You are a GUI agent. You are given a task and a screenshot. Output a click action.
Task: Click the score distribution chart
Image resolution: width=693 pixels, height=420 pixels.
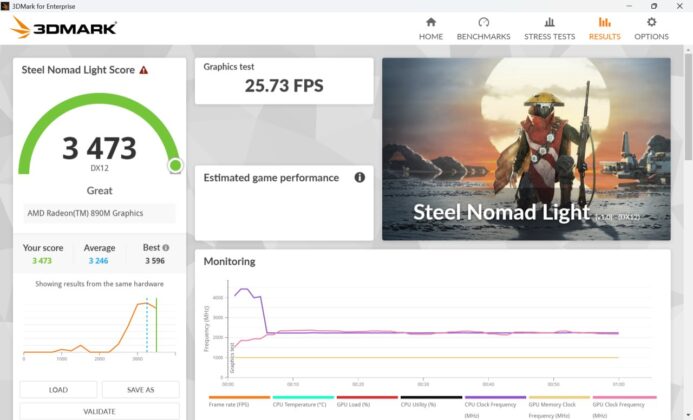tap(99, 328)
